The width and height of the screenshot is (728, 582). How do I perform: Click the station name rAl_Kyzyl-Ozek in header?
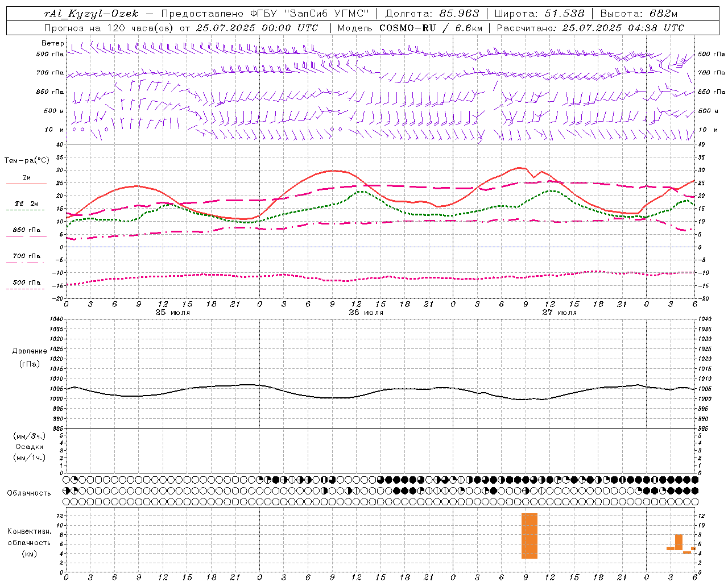pos(91,14)
